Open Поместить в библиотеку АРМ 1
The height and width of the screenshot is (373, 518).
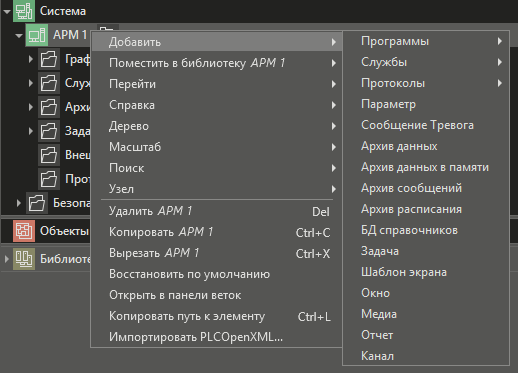[x=217, y=63]
